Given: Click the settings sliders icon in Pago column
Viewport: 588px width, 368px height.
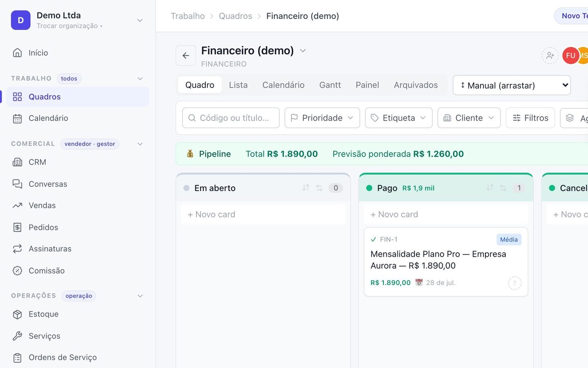Looking at the screenshot, I should (503, 188).
